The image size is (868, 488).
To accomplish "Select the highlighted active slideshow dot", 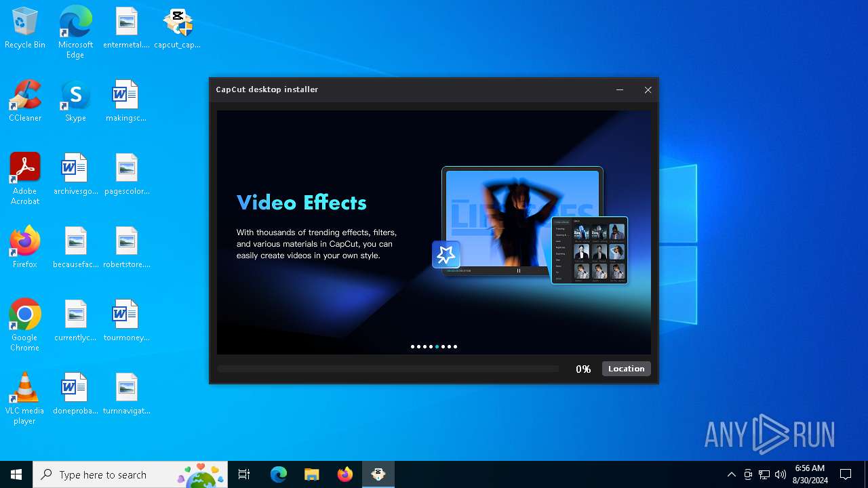I will pos(437,346).
